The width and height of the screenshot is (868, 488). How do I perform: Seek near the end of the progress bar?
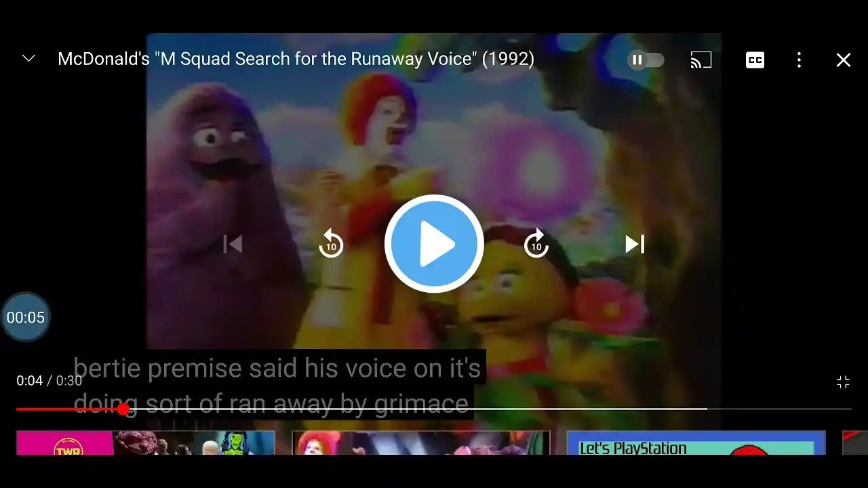point(834,409)
